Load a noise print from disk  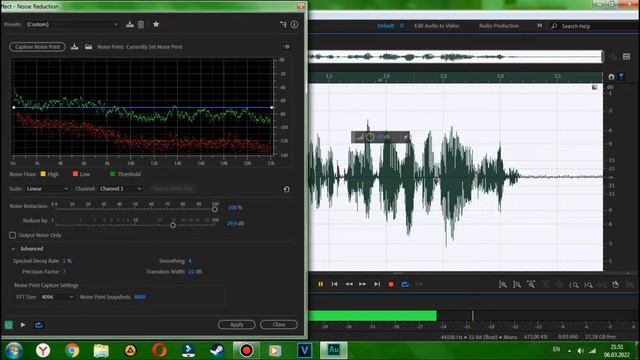[89, 47]
